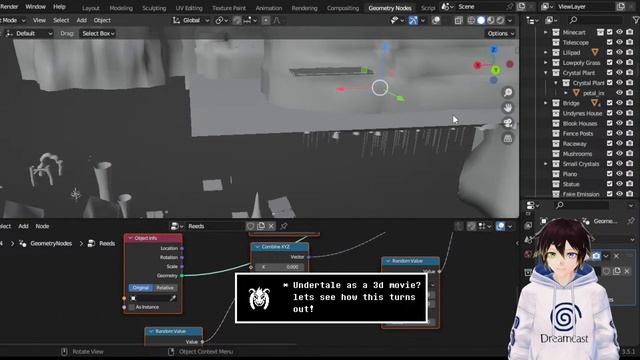Image resolution: width=640 pixels, height=360 pixels.
Task: Toggle viewport overlays button
Action: (x=436, y=20)
